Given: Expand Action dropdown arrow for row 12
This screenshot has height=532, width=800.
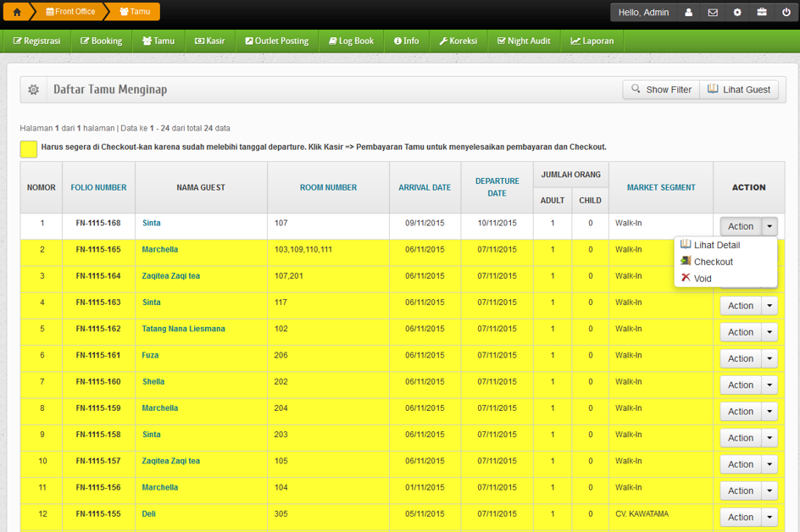Looking at the screenshot, I should coord(769,518).
